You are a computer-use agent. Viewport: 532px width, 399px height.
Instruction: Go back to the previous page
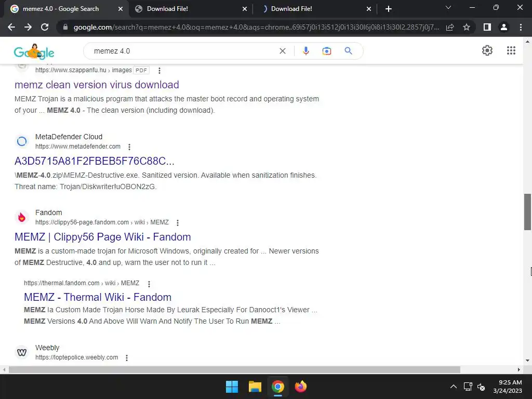pos(11,27)
